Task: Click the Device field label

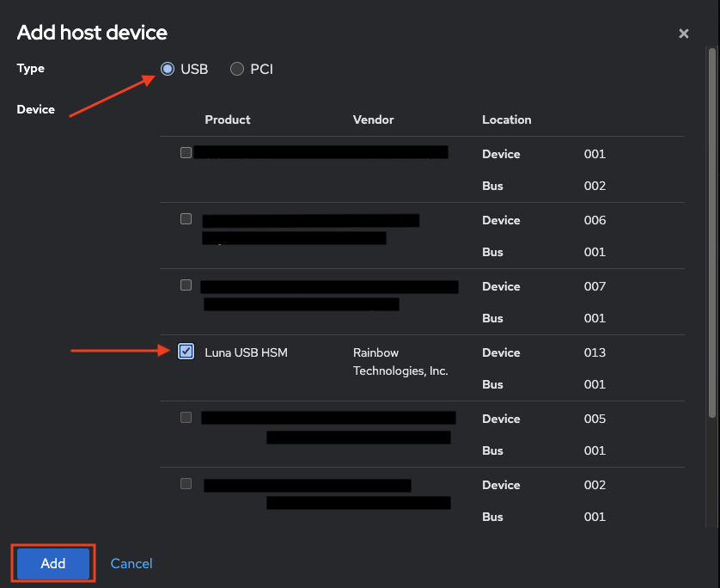Action: (35, 109)
